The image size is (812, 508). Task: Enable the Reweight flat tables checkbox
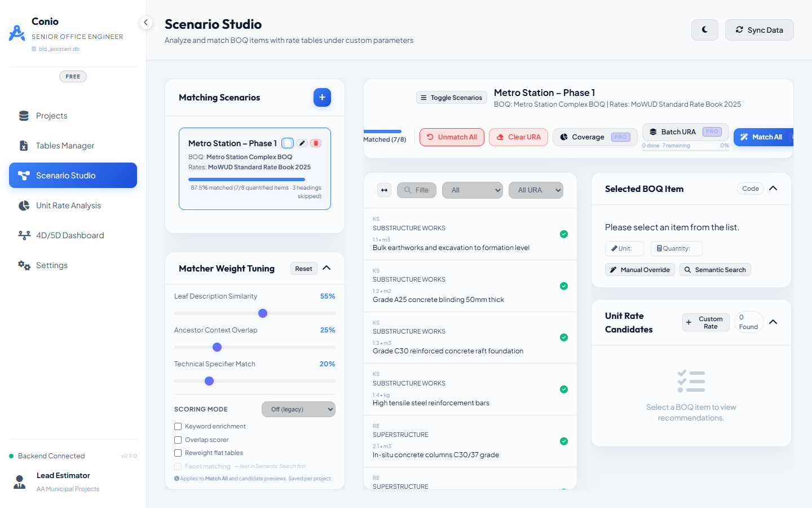click(178, 453)
